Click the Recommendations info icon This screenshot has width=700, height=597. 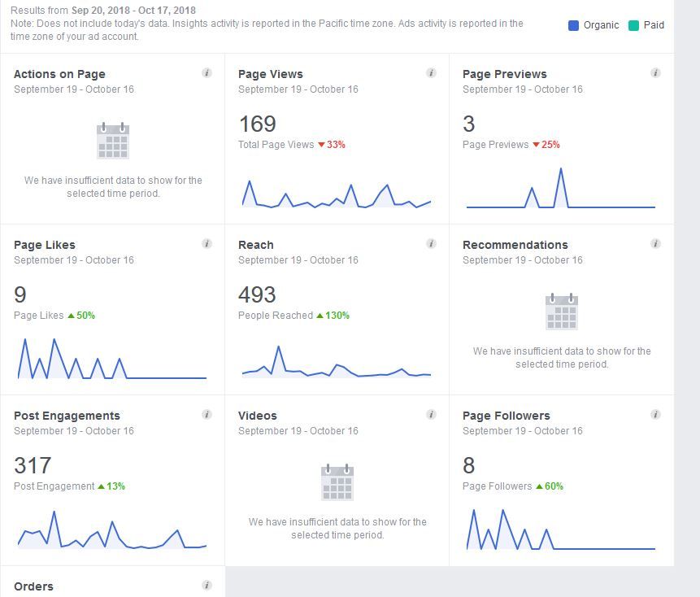pyautogui.click(x=656, y=242)
